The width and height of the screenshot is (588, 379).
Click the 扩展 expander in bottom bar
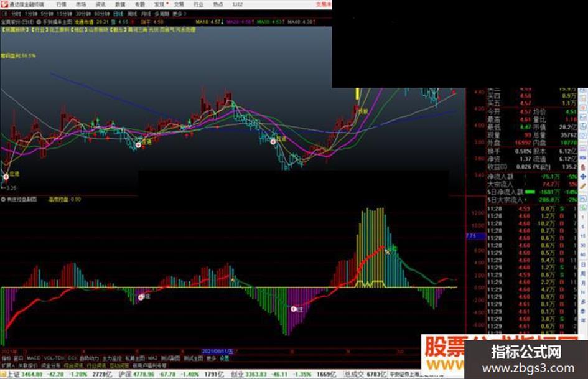7,365
